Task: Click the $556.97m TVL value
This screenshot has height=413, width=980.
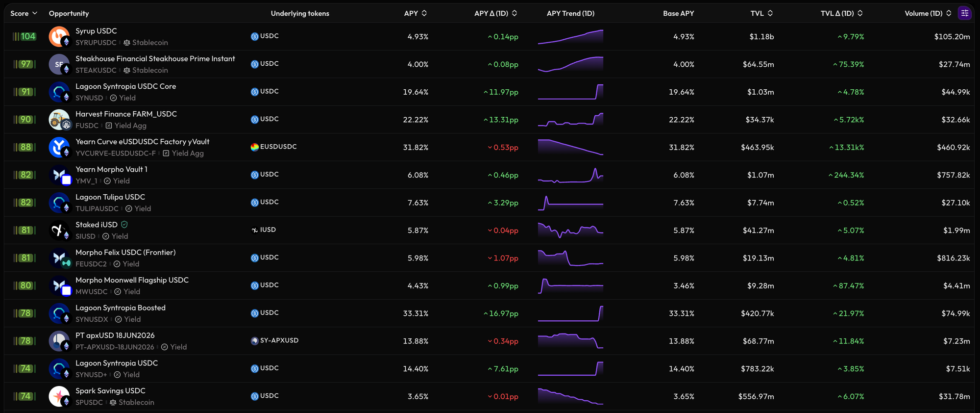Action: click(x=756, y=396)
